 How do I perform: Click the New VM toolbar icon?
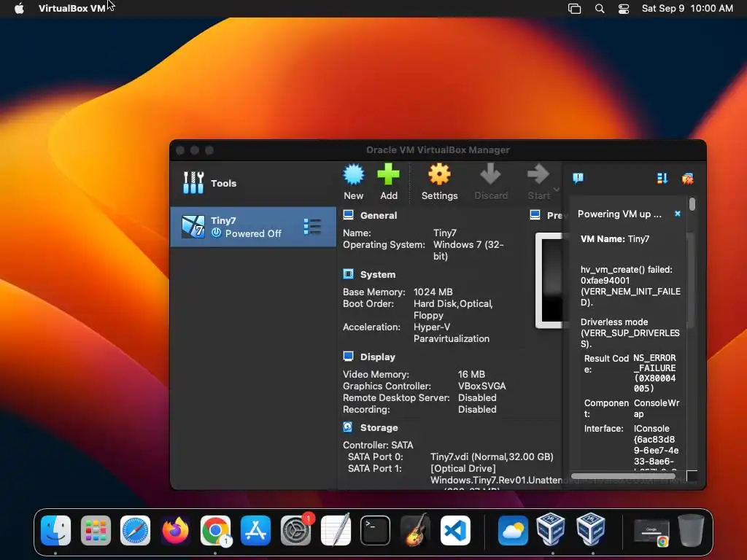coord(354,175)
